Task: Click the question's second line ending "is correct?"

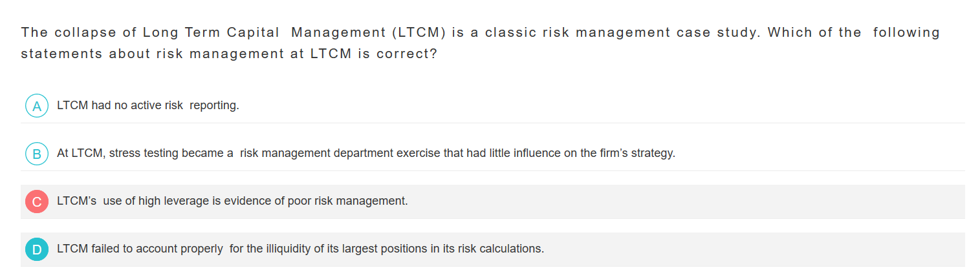Action: point(229,54)
